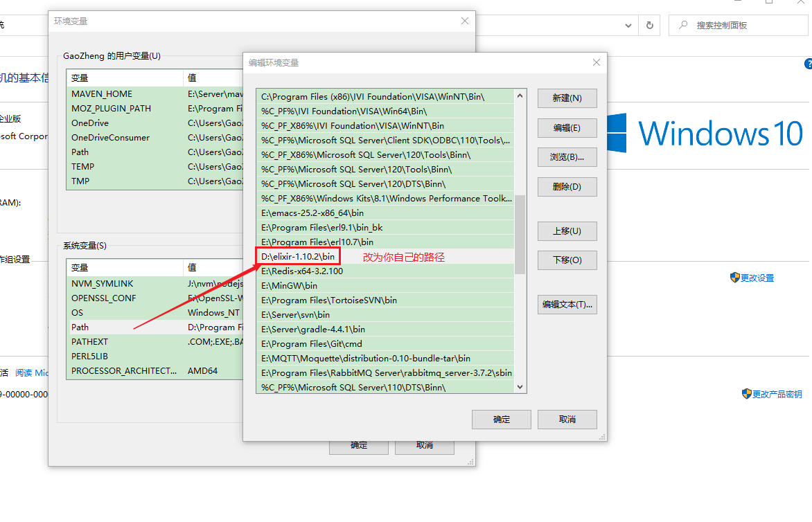Move entry down with 下移(O)
The height and width of the screenshot is (522, 812).
pyautogui.click(x=567, y=260)
